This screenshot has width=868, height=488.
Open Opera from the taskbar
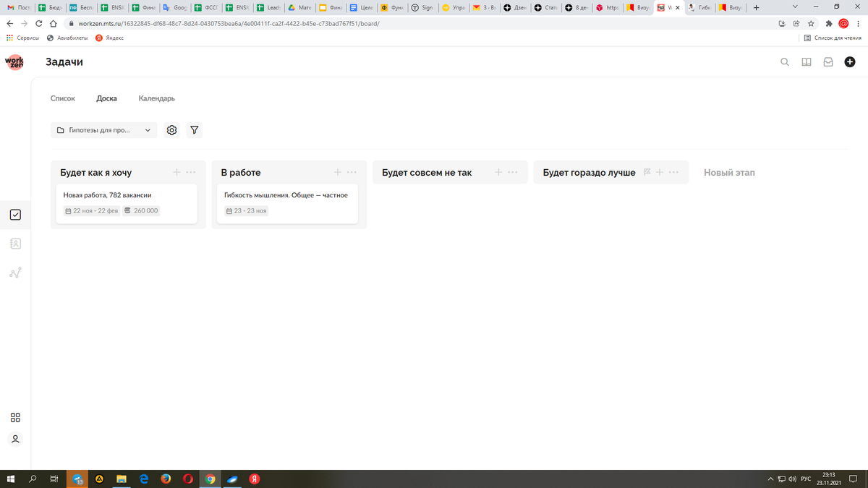tap(188, 479)
